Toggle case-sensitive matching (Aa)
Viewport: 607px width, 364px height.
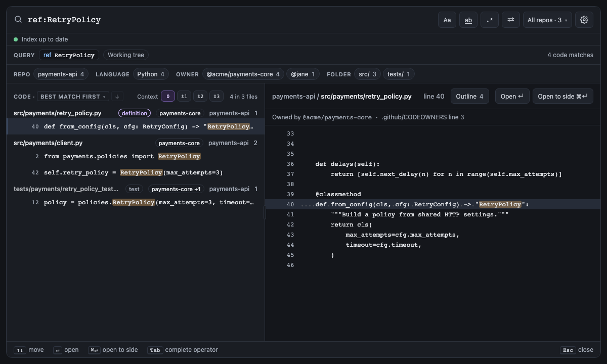coord(447,20)
